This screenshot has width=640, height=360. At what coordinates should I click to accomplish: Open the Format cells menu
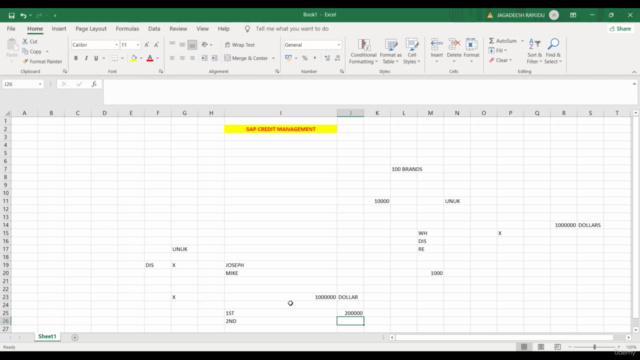coord(471,50)
